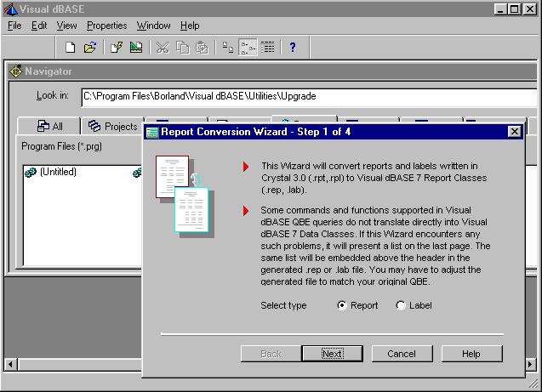
Task: Click the Cut scissors icon
Action: point(163,48)
